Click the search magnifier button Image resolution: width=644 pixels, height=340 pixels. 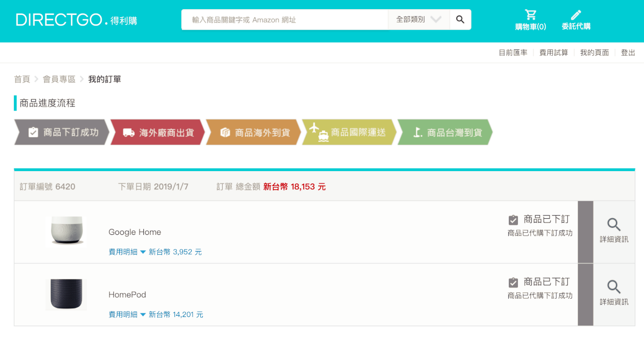point(460,19)
